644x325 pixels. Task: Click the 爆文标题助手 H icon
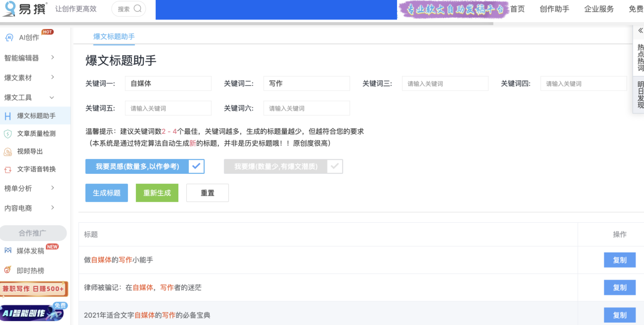(x=8, y=116)
